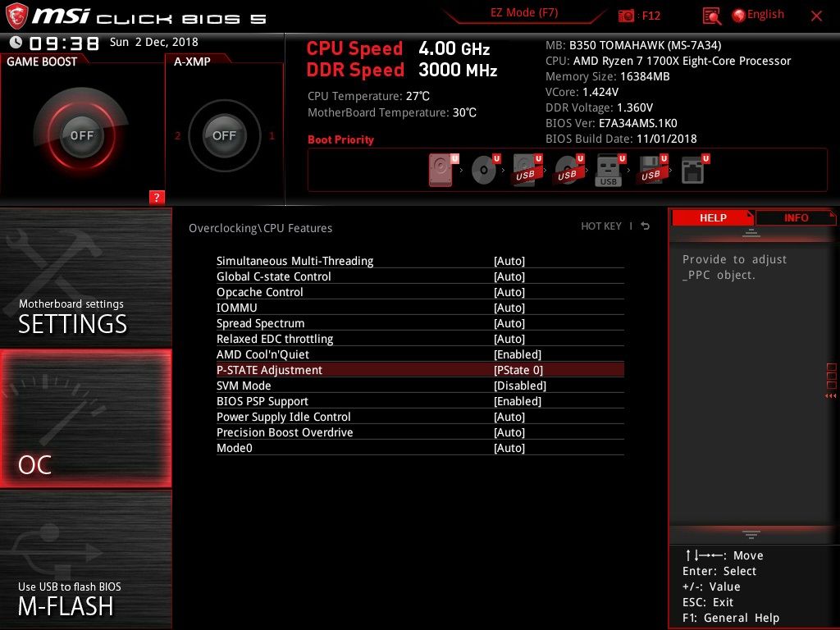This screenshot has width=840, height=630.
Task: Select the Precision Boost Overdrive row label
Action: pos(285,431)
